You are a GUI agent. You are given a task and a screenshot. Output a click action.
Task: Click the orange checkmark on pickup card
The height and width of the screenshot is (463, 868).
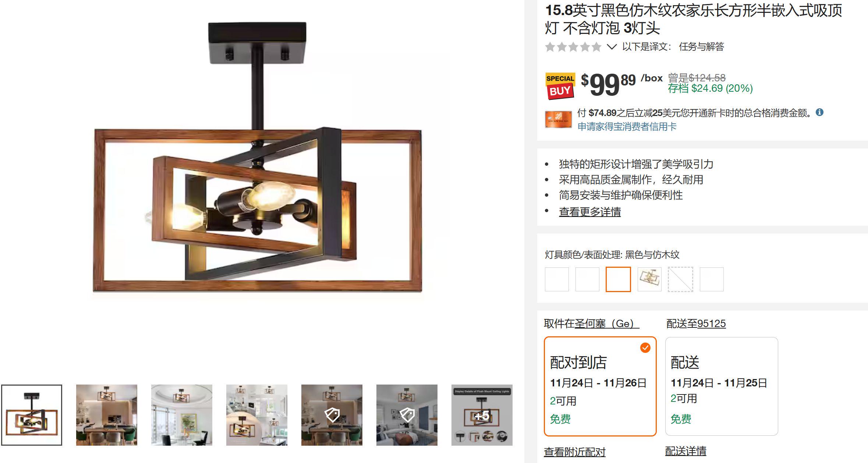[x=645, y=348]
